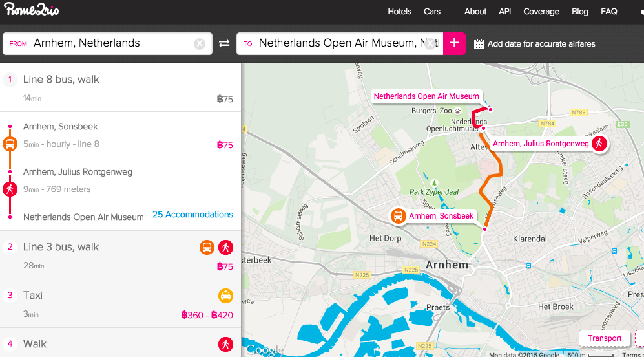Expand route option 3 Taxi
This screenshot has height=357, width=644.
coord(120,303)
